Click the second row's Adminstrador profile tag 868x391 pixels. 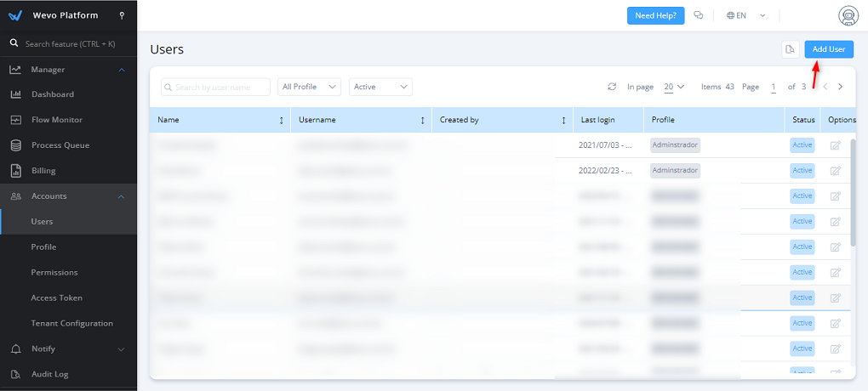(x=675, y=171)
